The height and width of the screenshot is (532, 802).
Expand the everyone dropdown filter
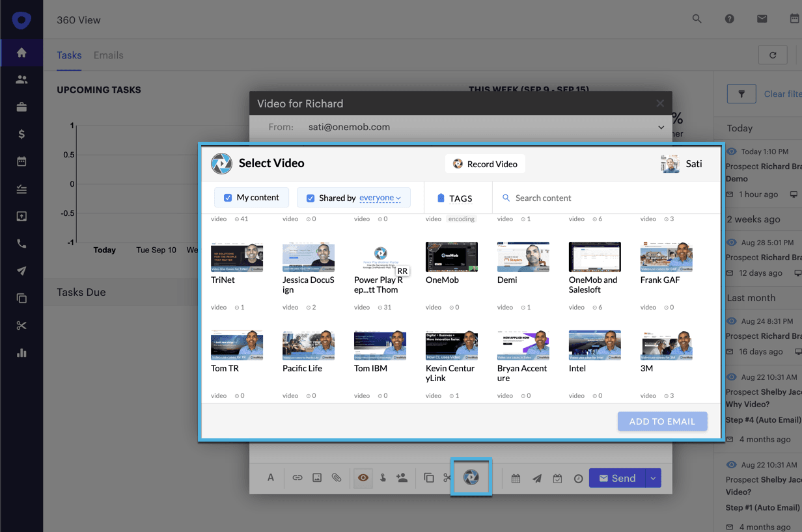[x=380, y=198]
